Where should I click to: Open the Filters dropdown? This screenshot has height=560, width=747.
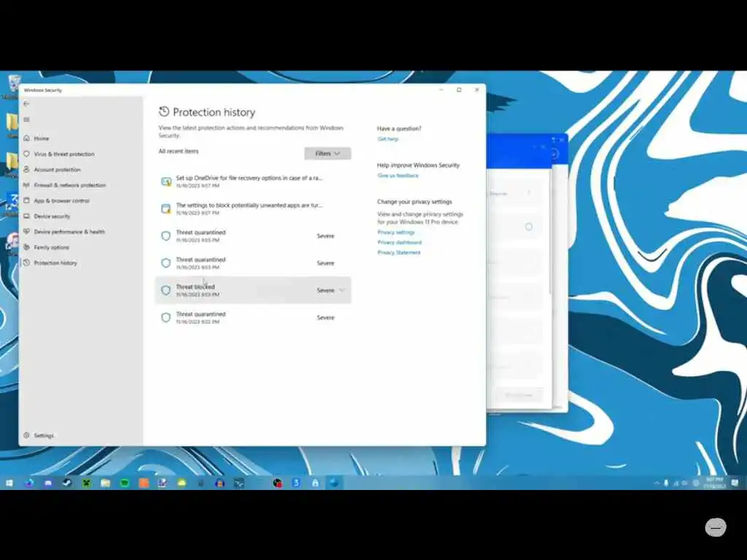(x=328, y=153)
